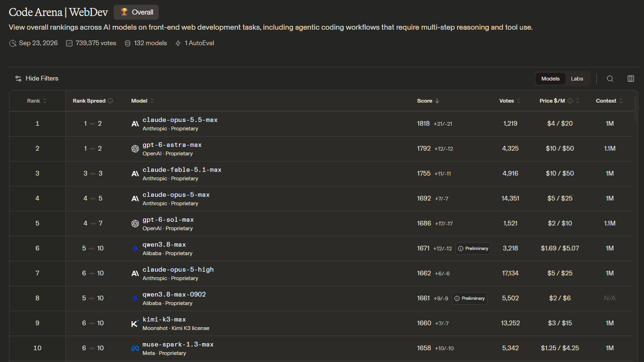Image resolution: width=644 pixels, height=362 pixels.
Task: Click price $1.69 / $5.07 for qwen3.8-max
Action: (560, 249)
